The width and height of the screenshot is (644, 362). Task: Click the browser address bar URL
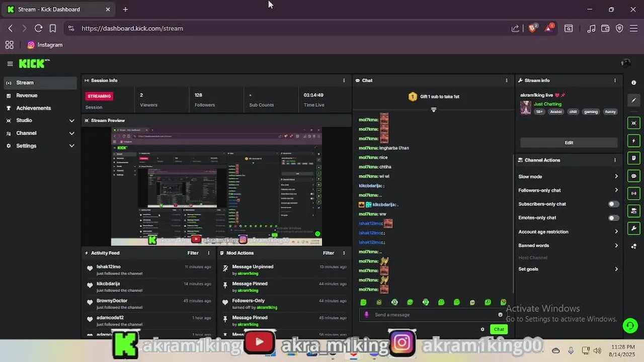coord(132,29)
